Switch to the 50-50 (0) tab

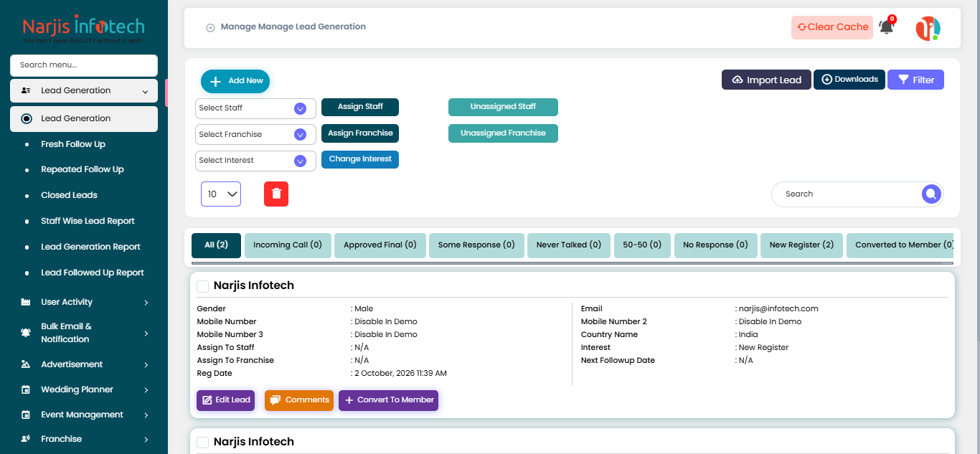coord(643,245)
